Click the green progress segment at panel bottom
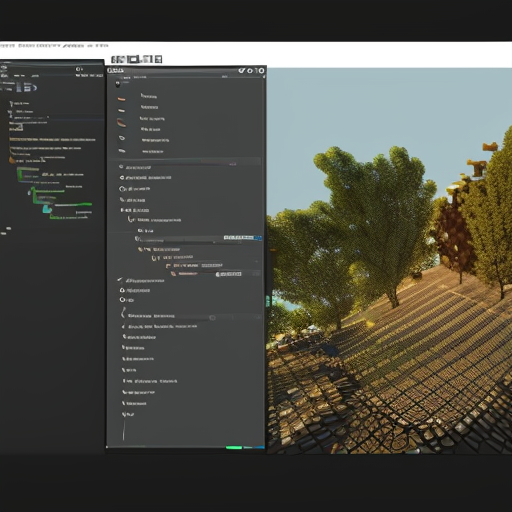This screenshot has height=512, width=512. click(x=234, y=447)
